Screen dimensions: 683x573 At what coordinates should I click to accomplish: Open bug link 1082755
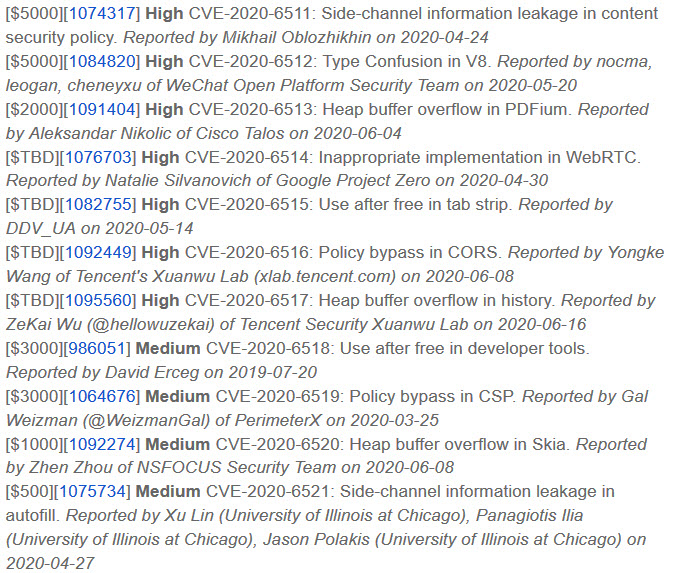tap(98, 204)
